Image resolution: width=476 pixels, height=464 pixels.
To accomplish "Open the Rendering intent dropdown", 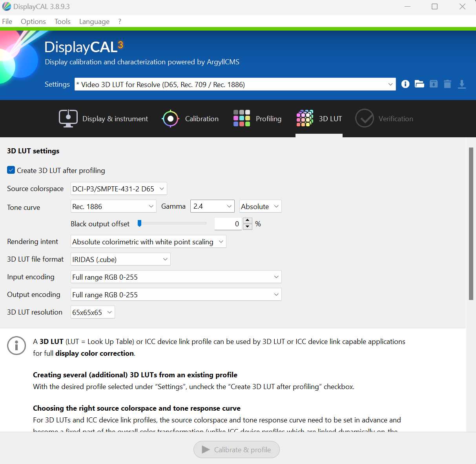I will [148, 242].
